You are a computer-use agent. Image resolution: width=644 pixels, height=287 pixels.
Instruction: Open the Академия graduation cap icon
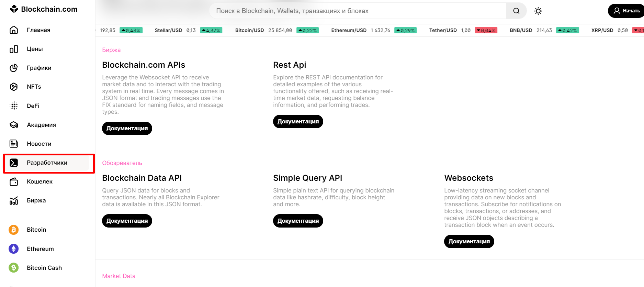click(14, 125)
